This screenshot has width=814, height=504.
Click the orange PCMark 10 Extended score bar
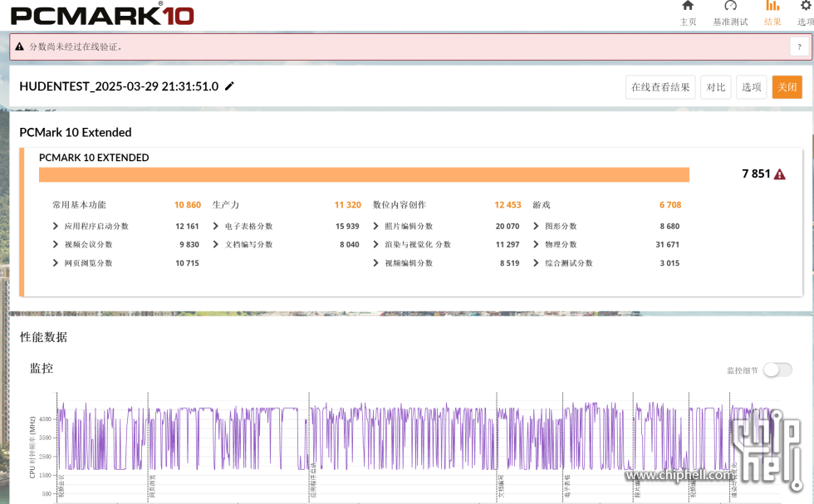coord(364,174)
